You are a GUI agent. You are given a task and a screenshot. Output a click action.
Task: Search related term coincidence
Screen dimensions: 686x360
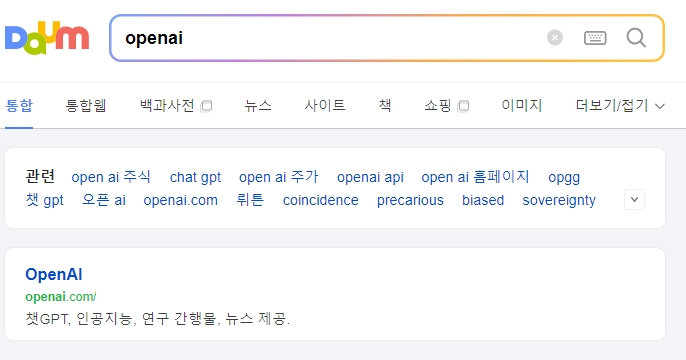[x=320, y=200]
